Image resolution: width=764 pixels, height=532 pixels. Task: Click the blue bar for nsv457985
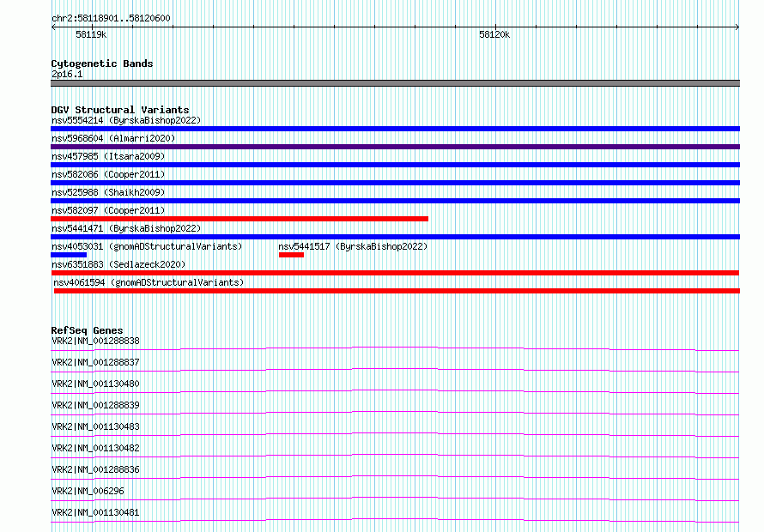click(x=395, y=165)
